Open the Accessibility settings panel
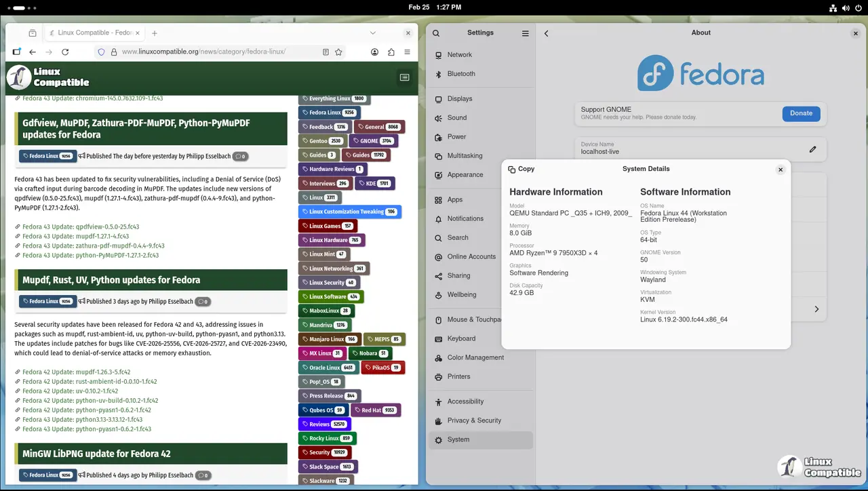 click(465, 401)
